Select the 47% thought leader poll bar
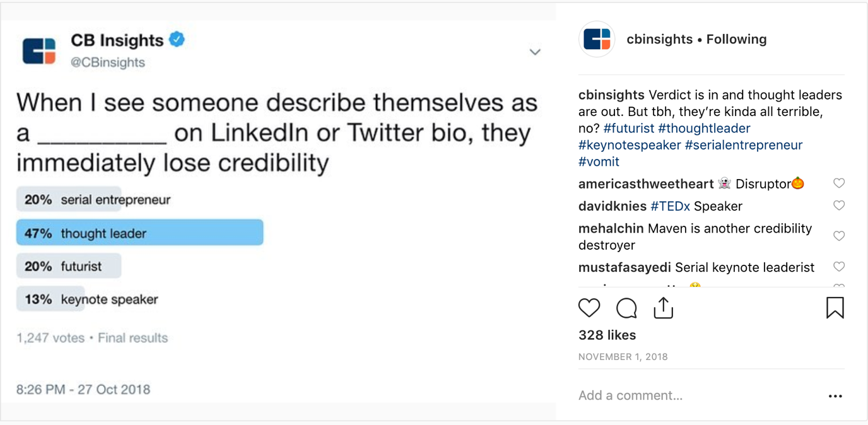Viewport: 868px width, 425px height. pos(139,233)
